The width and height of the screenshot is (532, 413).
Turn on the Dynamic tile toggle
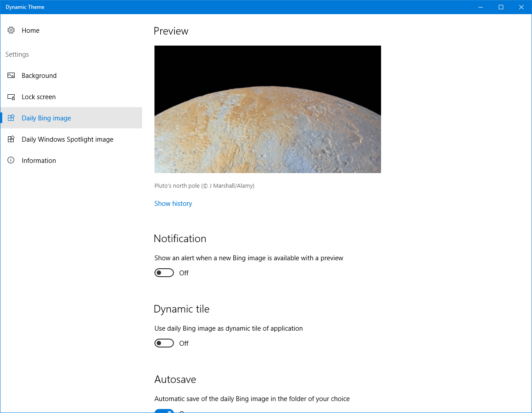pos(164,344)
